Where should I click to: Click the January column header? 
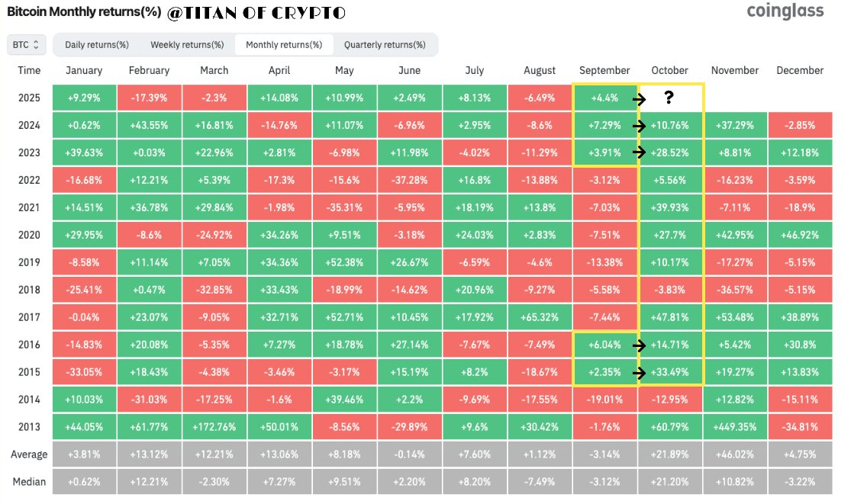point(84,70)
